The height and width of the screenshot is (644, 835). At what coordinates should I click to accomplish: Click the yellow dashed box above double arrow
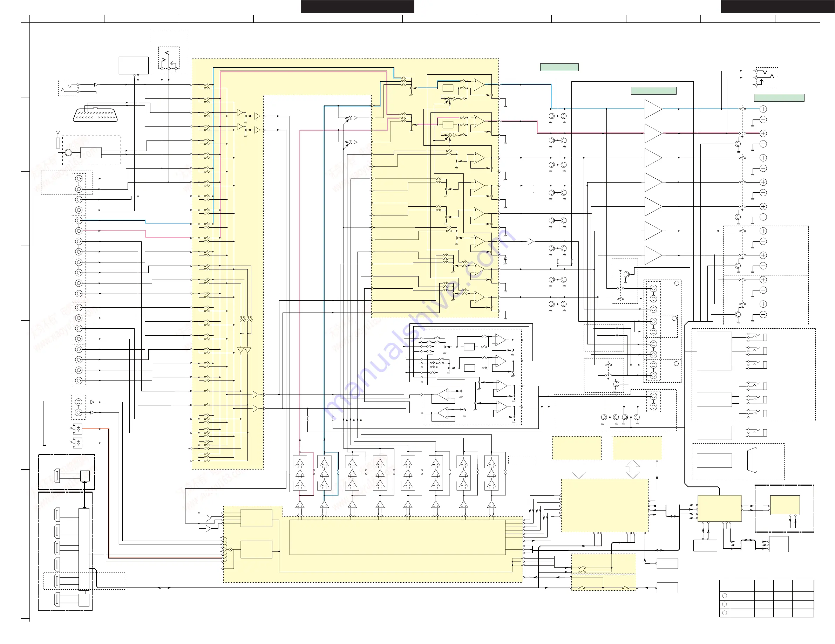click(x=637, y=448)
